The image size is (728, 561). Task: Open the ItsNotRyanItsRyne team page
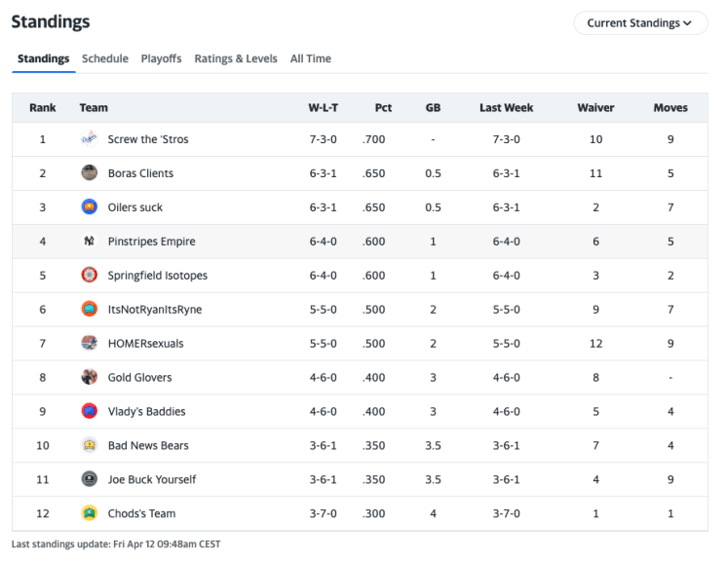click(155, 310)
